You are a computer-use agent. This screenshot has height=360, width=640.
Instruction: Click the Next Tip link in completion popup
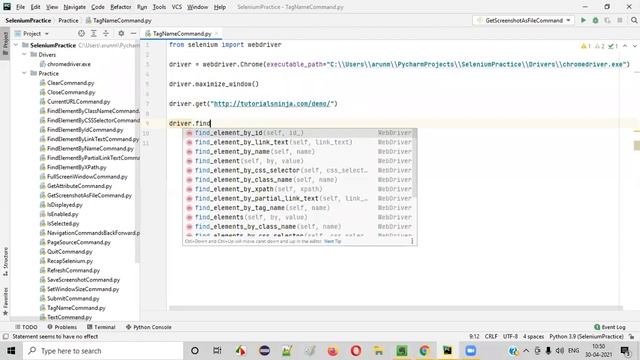pyautogui.click(x=332, y=241)
